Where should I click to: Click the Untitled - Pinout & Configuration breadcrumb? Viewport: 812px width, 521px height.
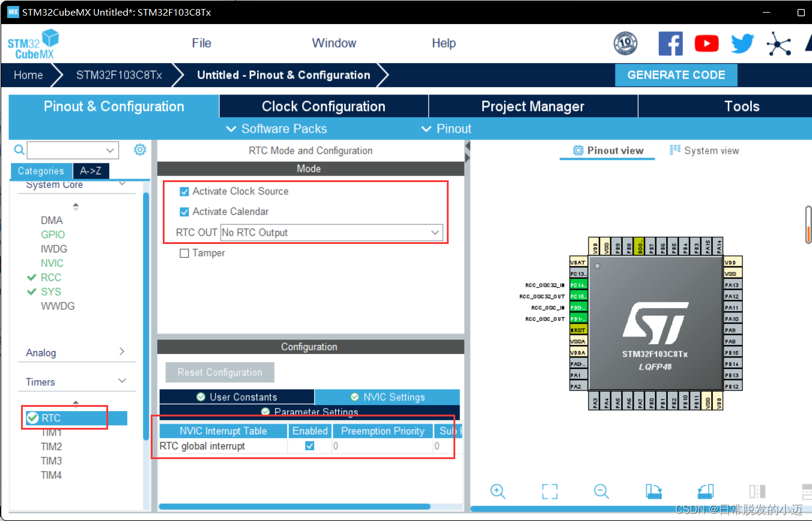click(283, 75)
